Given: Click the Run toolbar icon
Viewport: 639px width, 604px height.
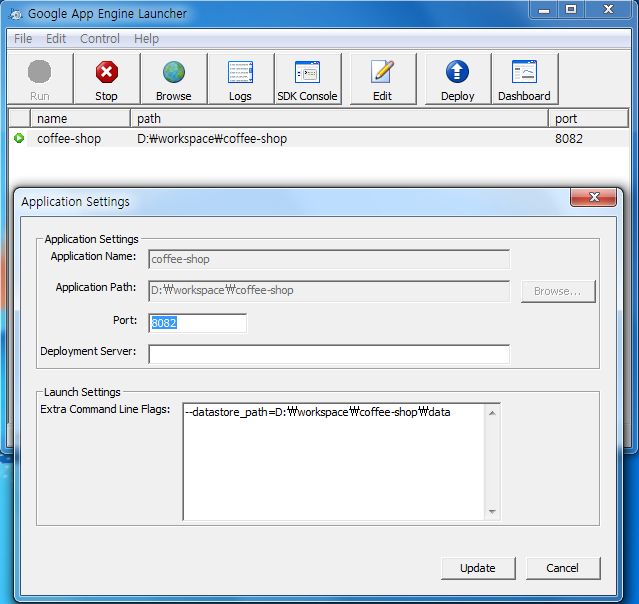Looking at the screenshot, I should pos(40,79).
